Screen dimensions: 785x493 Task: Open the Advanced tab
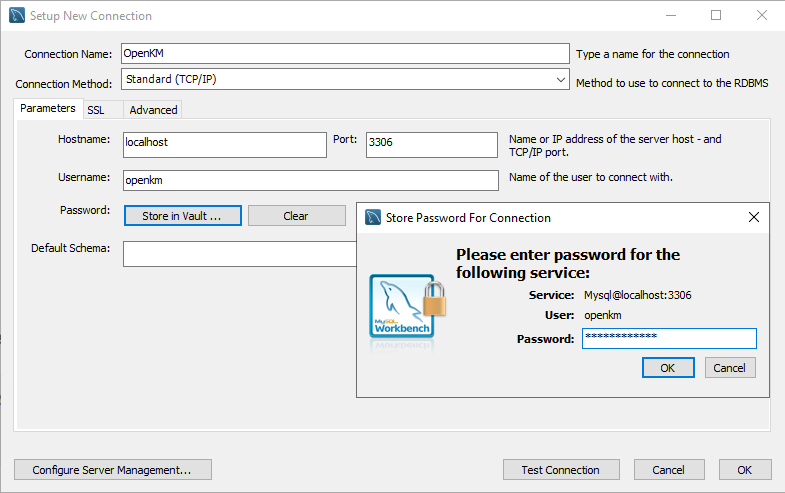[153, 110]
